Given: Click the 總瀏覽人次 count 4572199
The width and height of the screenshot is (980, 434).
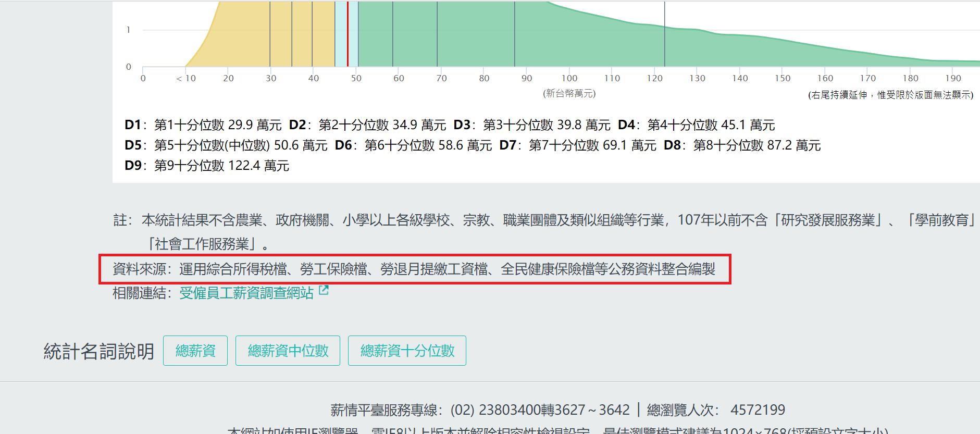Looking at the screenshot, I should [758, 410].
